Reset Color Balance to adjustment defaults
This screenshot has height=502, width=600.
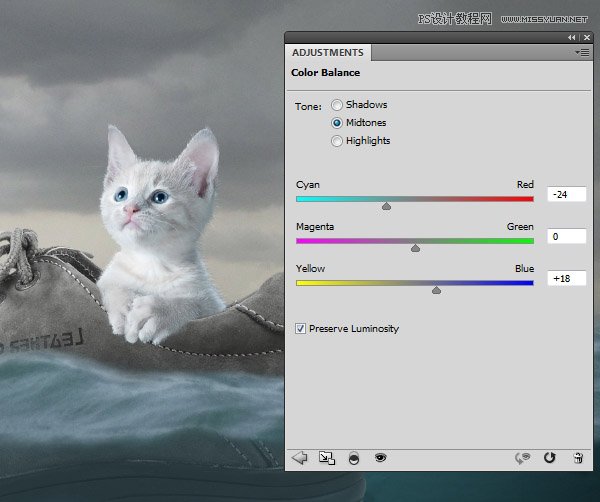[549, 457]
